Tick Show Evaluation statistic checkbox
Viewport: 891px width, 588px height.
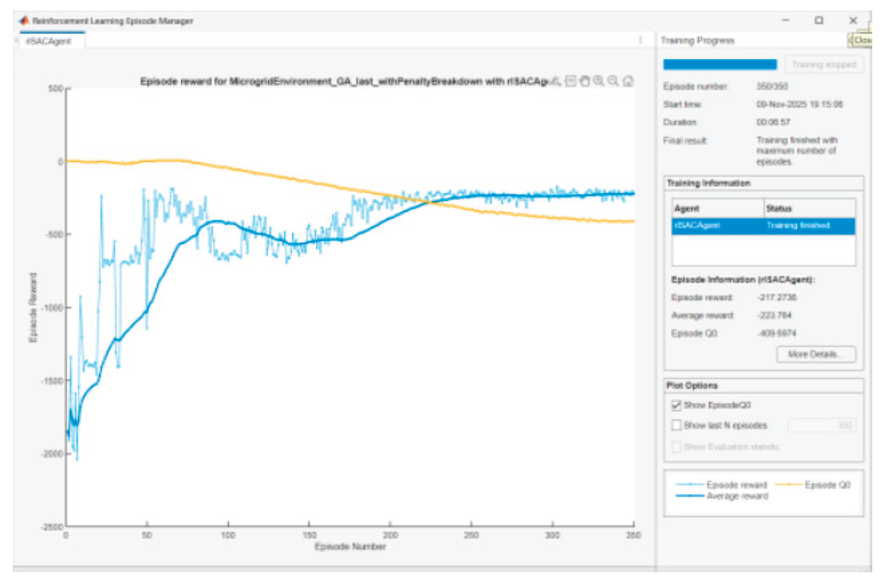pos(676,447)
